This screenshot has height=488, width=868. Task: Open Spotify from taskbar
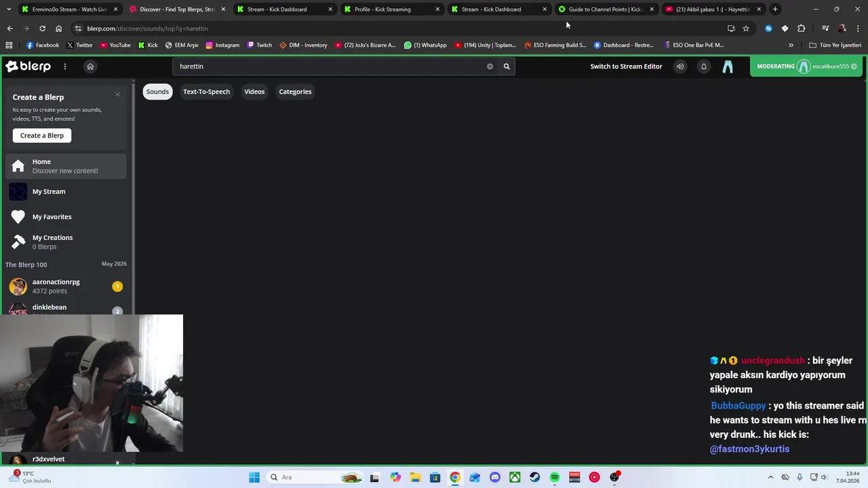pos(555,477)
